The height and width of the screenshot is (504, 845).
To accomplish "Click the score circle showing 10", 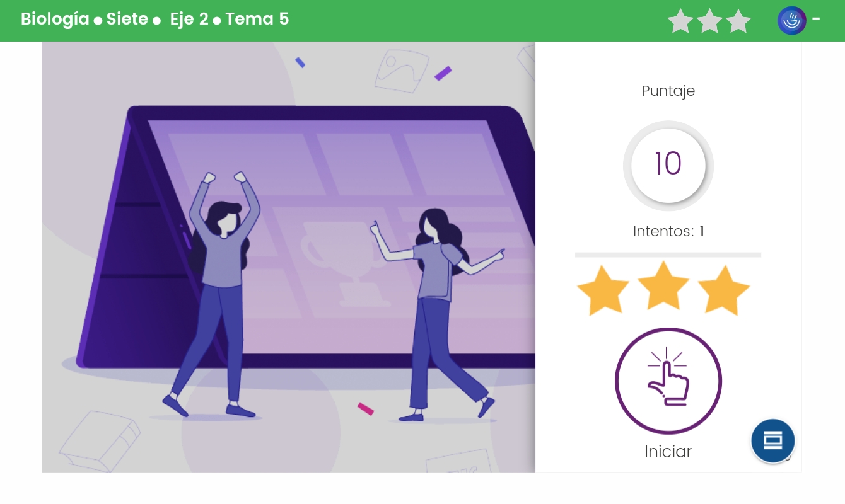I will point(668,165).
